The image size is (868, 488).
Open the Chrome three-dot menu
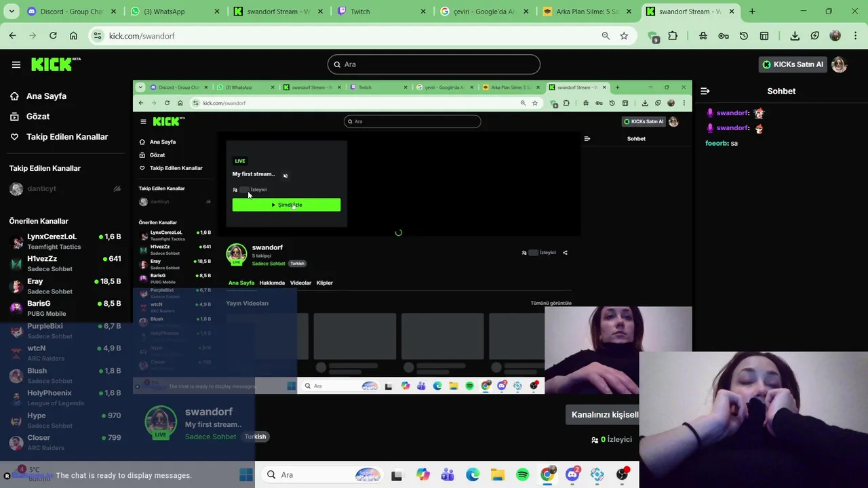point(855,36)
